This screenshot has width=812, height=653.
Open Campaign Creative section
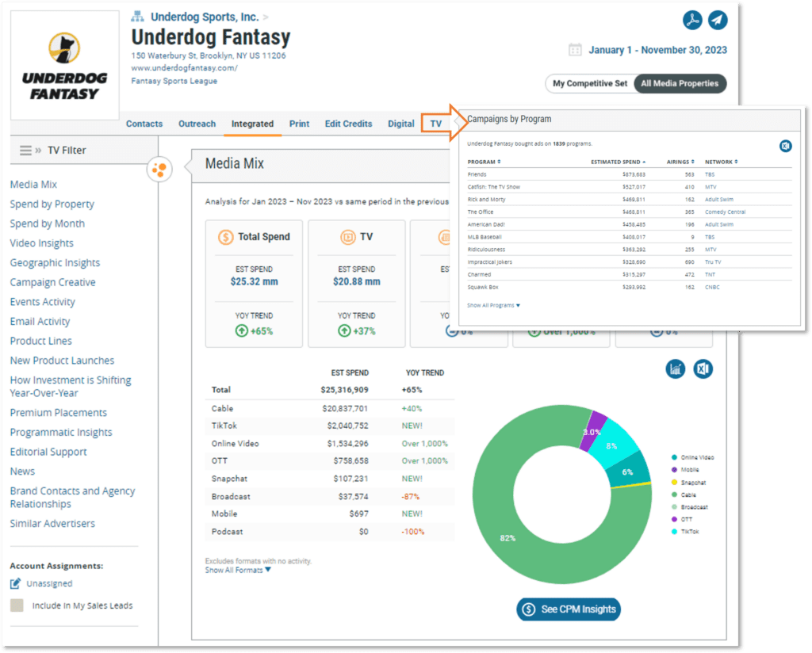pyautogui.click(x=53, y=282)
